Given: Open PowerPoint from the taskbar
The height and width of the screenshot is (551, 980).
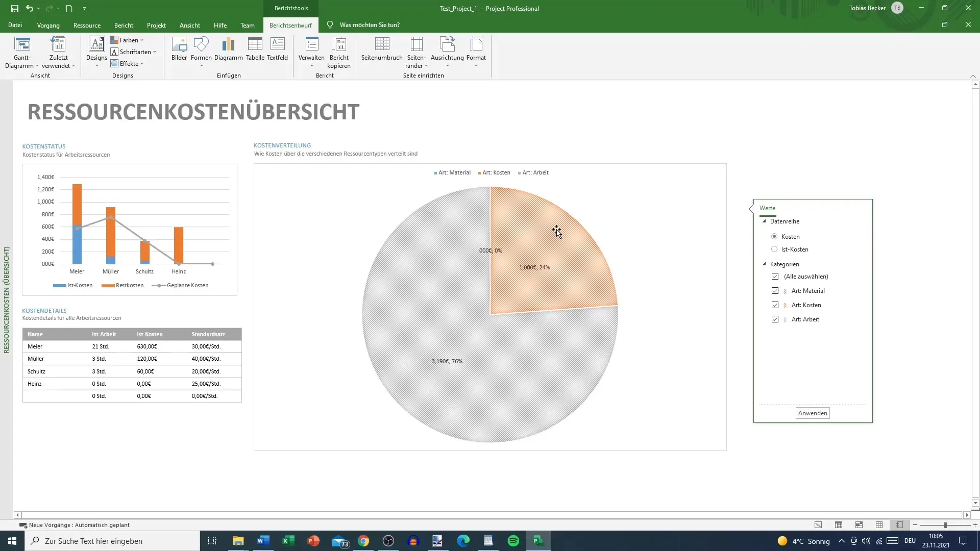Looking at the screenshot, I should pos(313,541).
